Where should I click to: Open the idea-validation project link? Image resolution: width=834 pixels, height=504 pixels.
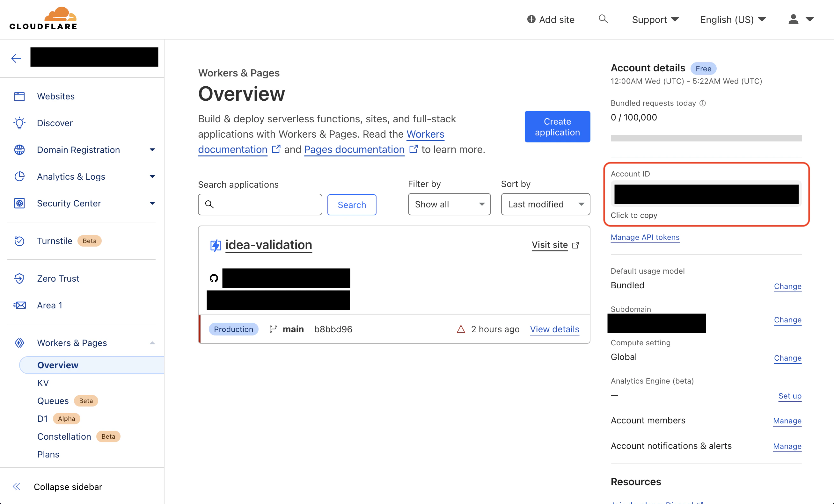(x=268, y=245)
